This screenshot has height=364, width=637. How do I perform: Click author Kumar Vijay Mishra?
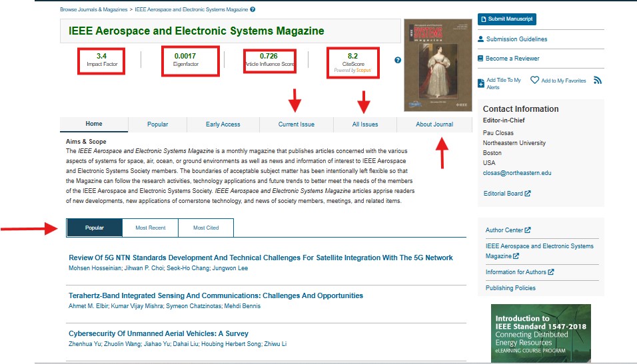pyautogui.click(x=137, y=306)
